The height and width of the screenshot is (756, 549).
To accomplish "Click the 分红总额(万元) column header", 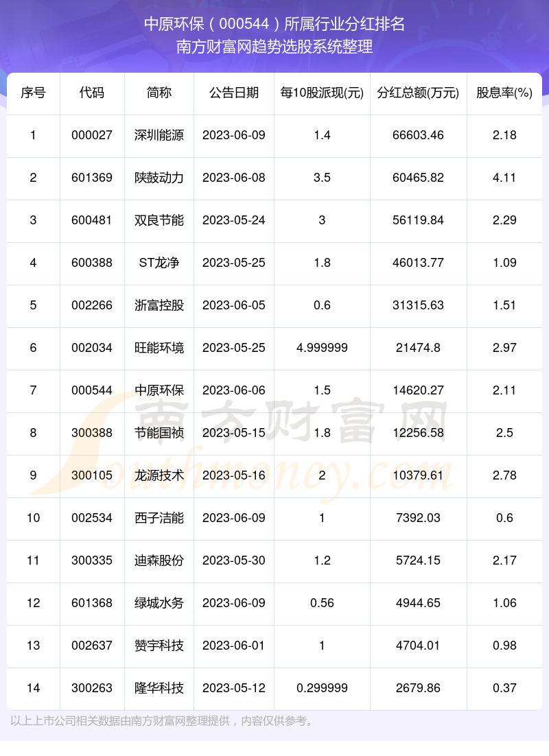I will [x=418, y=93].
